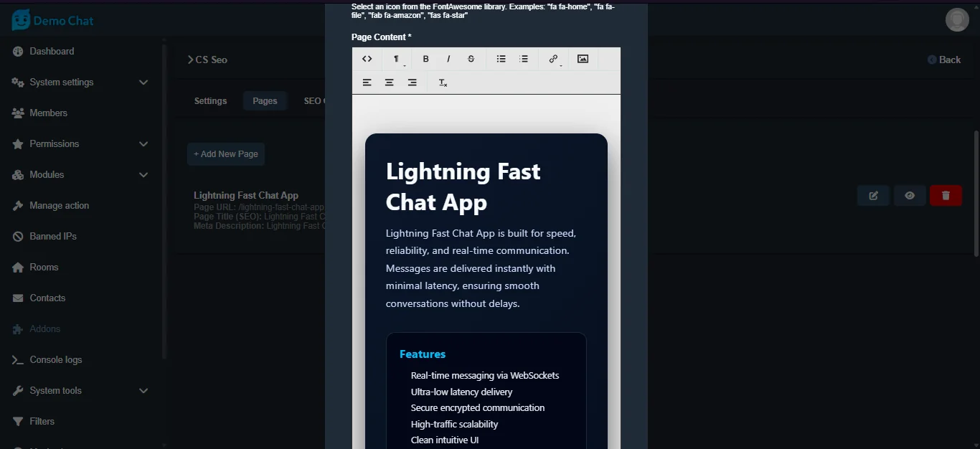Center align the editor text
This screenshot has height=449, width=980.
coord(389,82)
